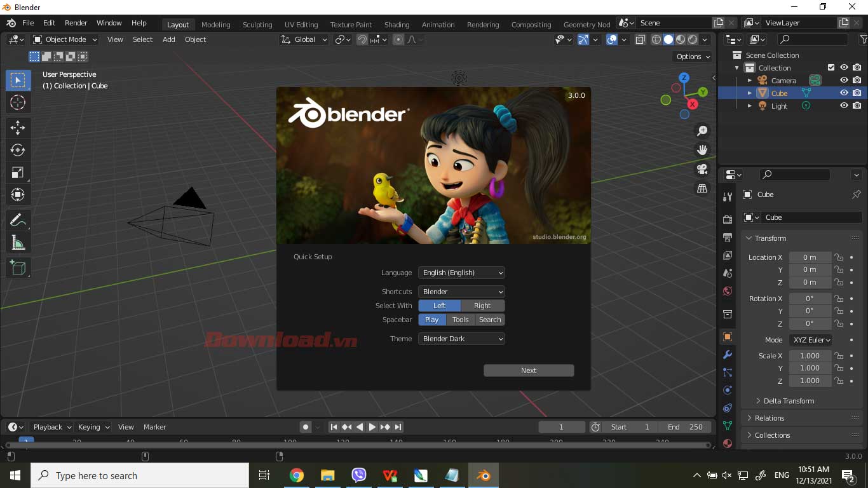Open the Blender Dark theme dropdown
868x488 pixels.
point(461,339)
